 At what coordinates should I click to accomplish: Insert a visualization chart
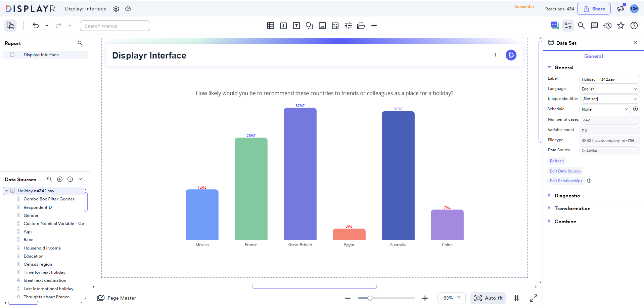pyautogui.click(x=284, y=26)
